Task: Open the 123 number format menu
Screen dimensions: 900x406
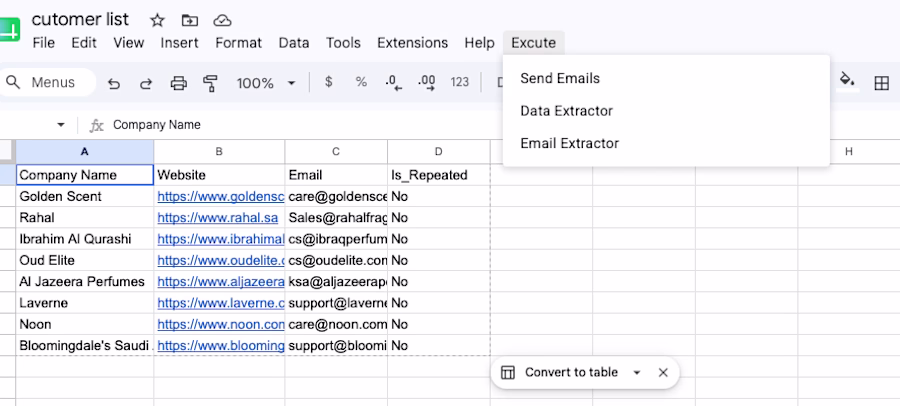Action: (x=460, y=82)
